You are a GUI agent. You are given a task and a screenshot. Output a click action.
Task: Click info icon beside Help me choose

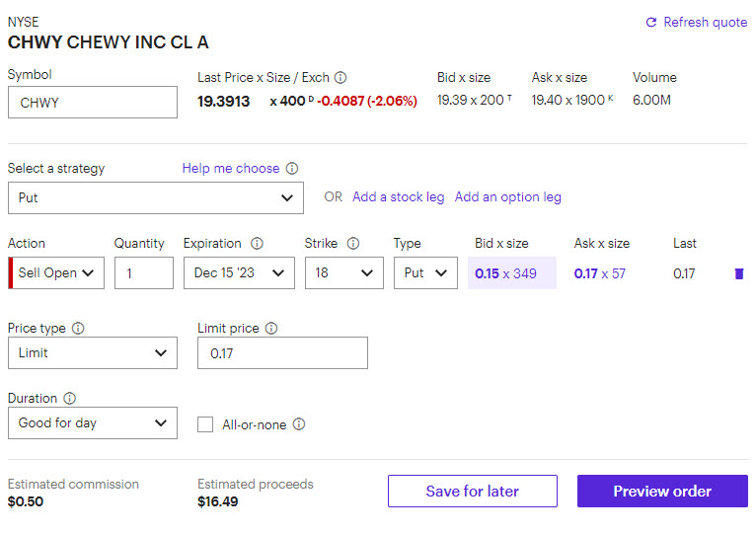[292, 169]
